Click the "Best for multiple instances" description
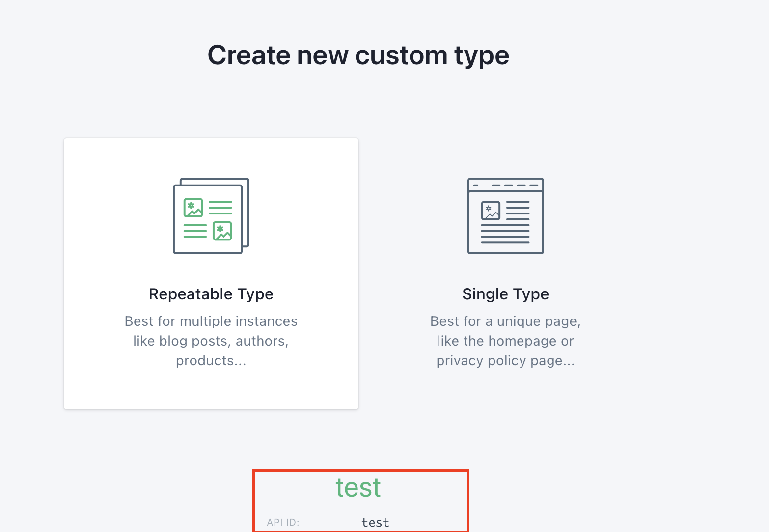 (x=211, y=321)
